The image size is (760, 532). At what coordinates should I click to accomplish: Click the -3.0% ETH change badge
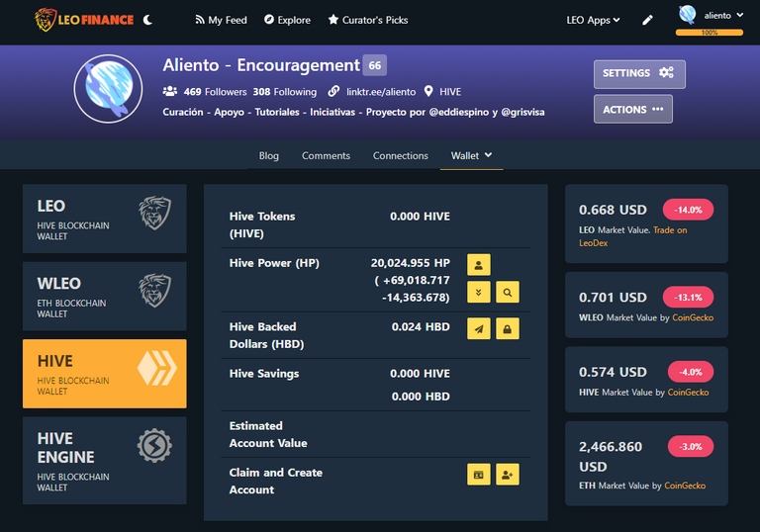(691, 447)
